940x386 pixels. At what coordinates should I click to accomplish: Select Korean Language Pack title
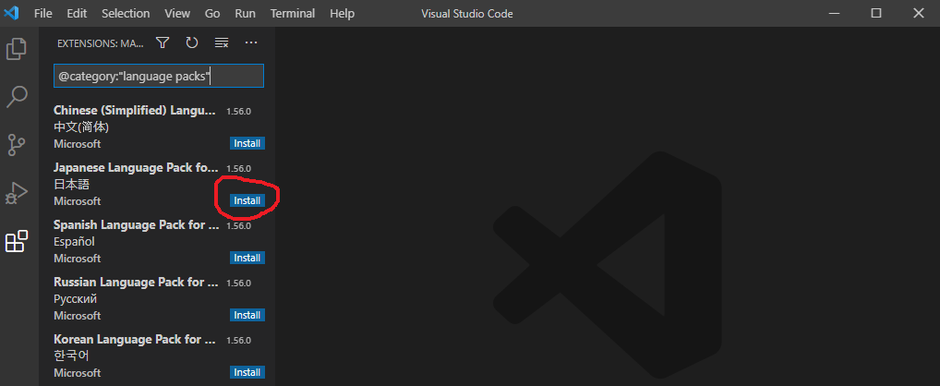click(135, 339)
